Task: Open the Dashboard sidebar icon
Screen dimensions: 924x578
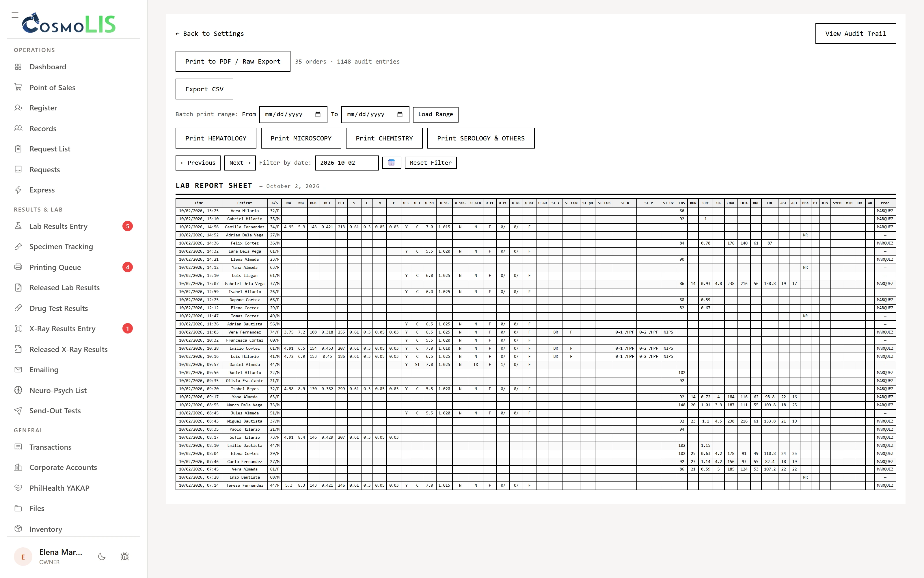Action: (x=18, y=67)
